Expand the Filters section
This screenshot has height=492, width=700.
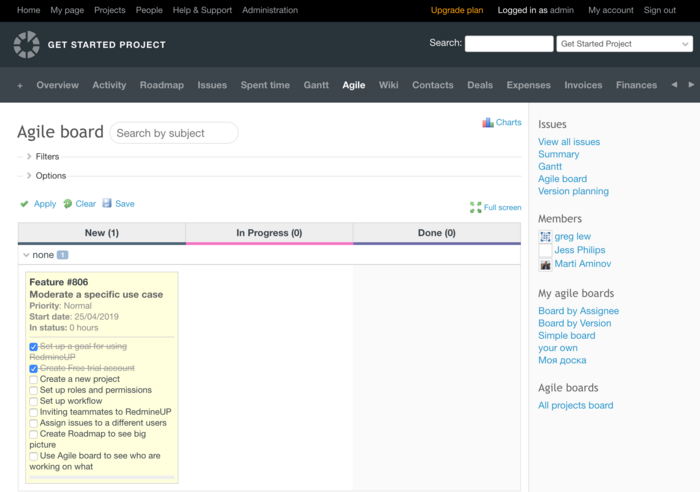click(x=29, y=157)
